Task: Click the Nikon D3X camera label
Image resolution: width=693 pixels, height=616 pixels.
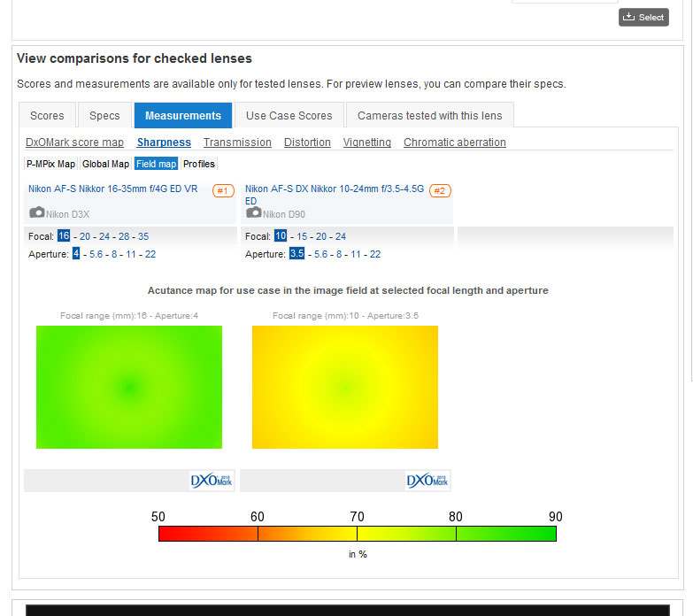Action: click(67, 214)
